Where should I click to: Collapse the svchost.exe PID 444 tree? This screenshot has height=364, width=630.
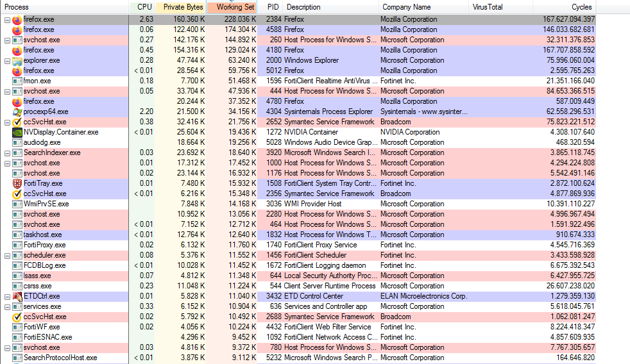7,92
